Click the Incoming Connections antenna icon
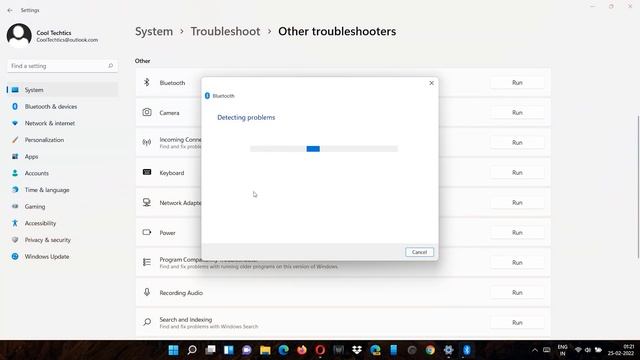Screen dimensions: 640x360 click(147, 142)
